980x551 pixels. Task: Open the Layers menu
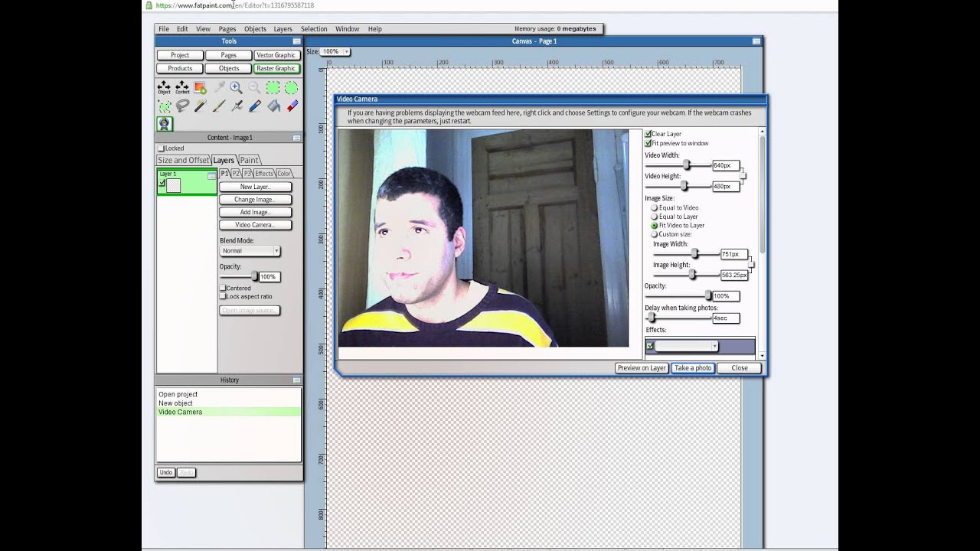coord(283,29)
